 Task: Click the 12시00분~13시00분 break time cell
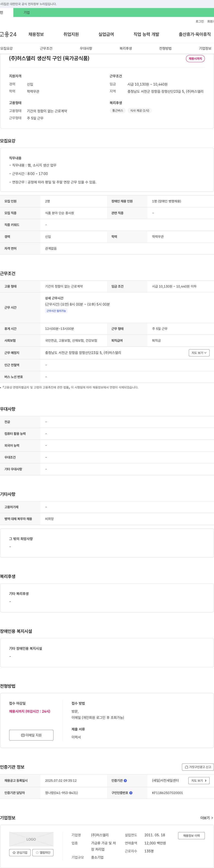point(60,329)
